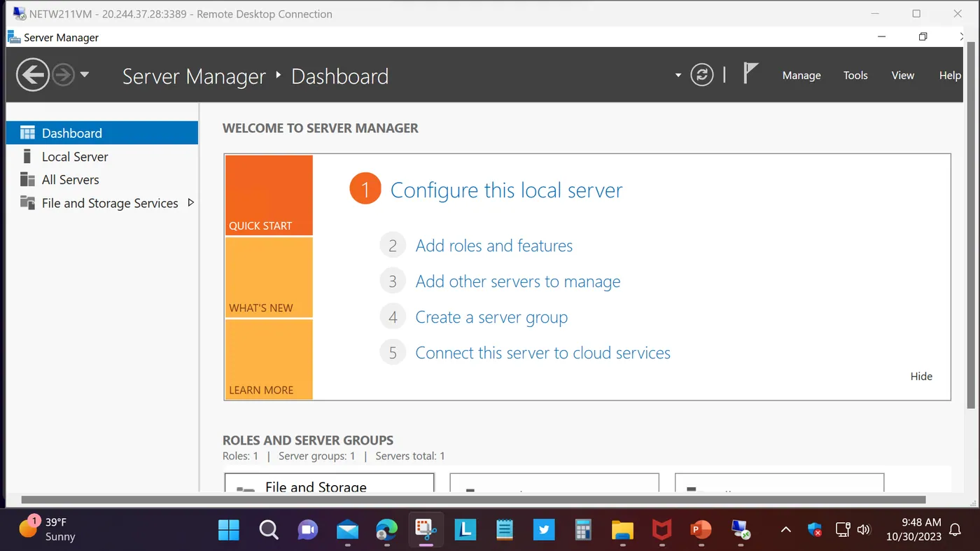Open dropdown arrow left of refresh icon
Screen dimensions: 980x551
click(678, 75)
